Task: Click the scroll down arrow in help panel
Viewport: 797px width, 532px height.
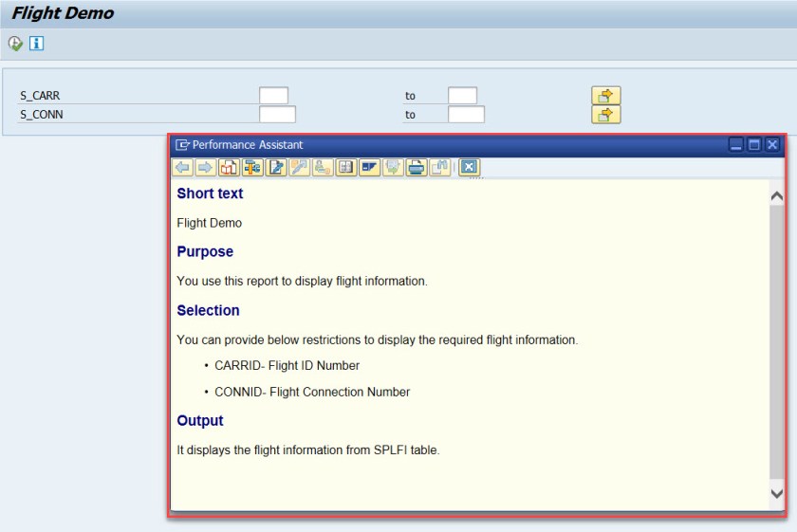Action: [777, 494]
